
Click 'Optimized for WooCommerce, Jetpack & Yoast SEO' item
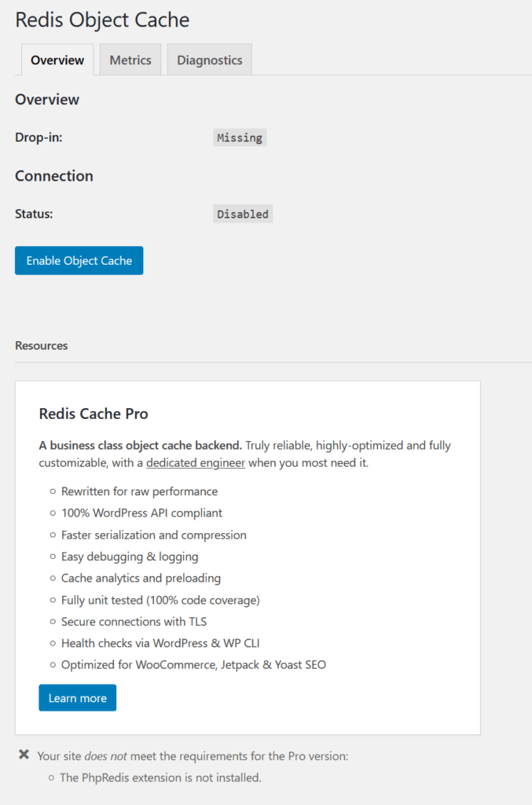click(193, 664)
